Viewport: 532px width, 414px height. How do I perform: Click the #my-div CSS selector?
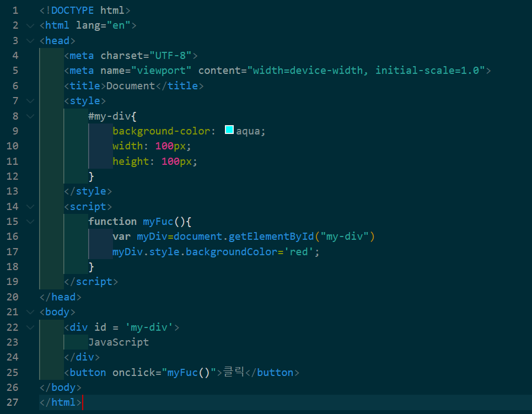110,116
